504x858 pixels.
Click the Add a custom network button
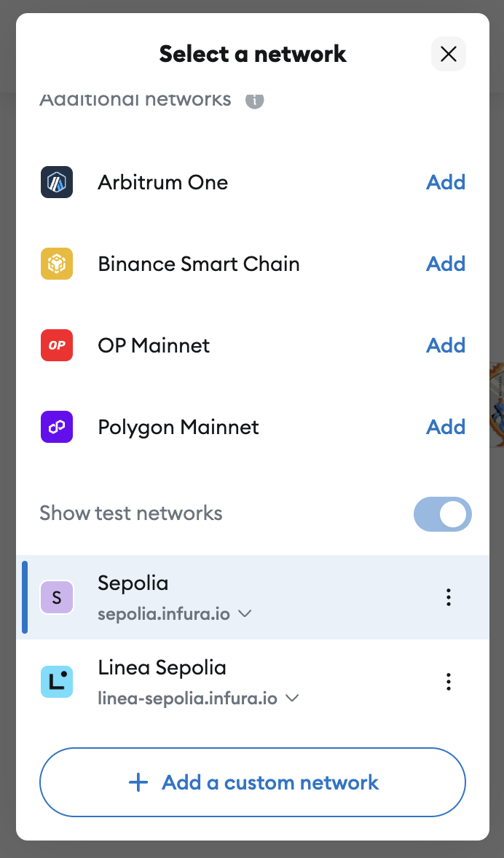point(252,783)
